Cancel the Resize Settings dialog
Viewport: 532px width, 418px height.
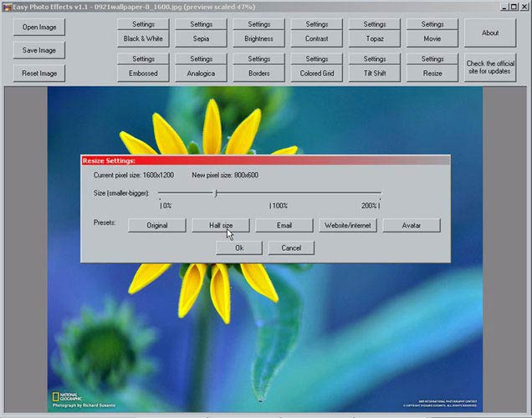(x=291, y=247)
